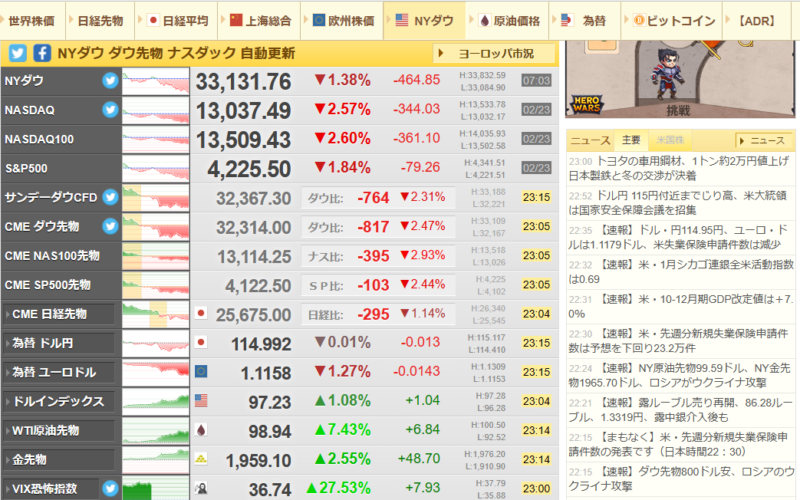Viewport: 800px width, 500px height.
Task: Click the NASDAQ100 price 13,509.43
Action: point(243,140)
